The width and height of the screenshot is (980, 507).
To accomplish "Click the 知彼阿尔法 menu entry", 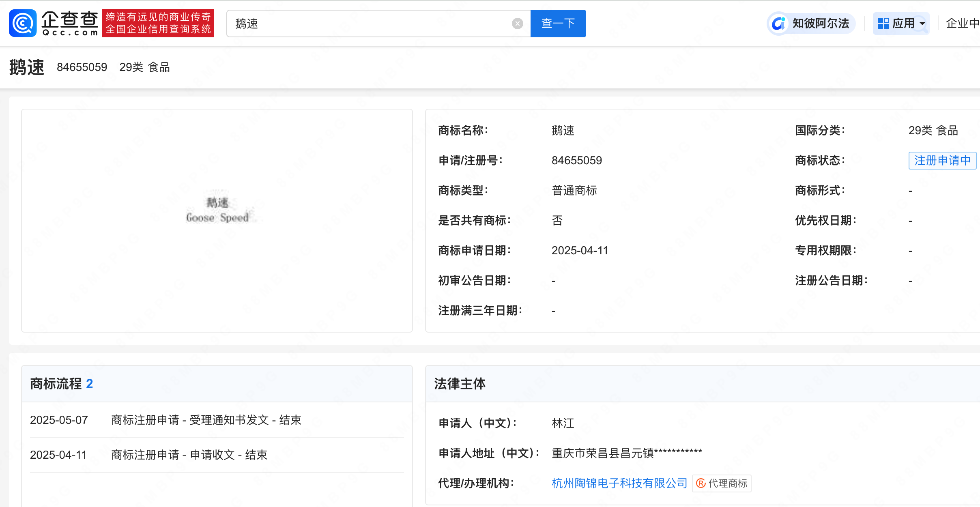I will click(820, 24).
